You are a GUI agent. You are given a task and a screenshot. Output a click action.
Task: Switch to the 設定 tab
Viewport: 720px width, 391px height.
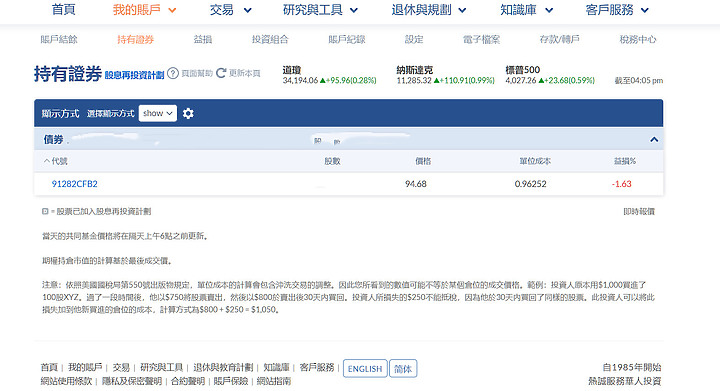click(414, 39)
